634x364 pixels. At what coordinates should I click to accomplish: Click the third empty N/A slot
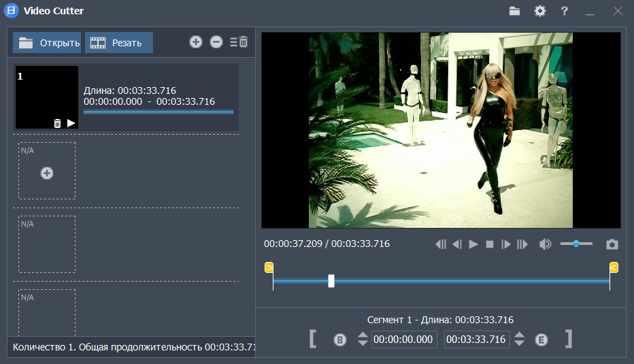(x=47, y=313)
